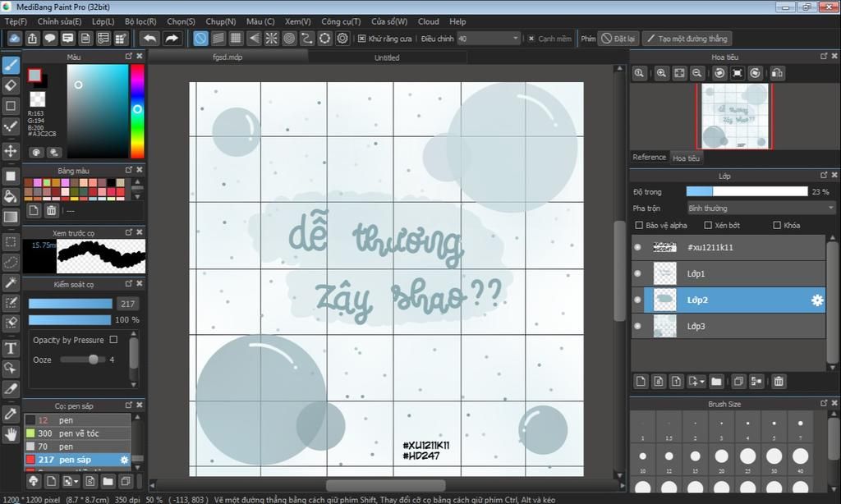
Task: Enable the circle snap guide
Action: click(289, 39)
